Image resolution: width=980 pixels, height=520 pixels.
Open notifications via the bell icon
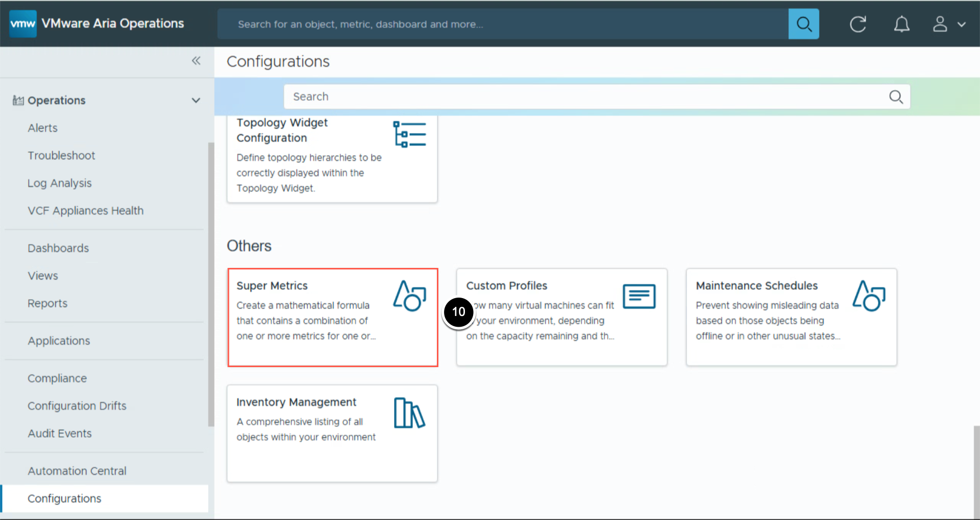(901, 24)
